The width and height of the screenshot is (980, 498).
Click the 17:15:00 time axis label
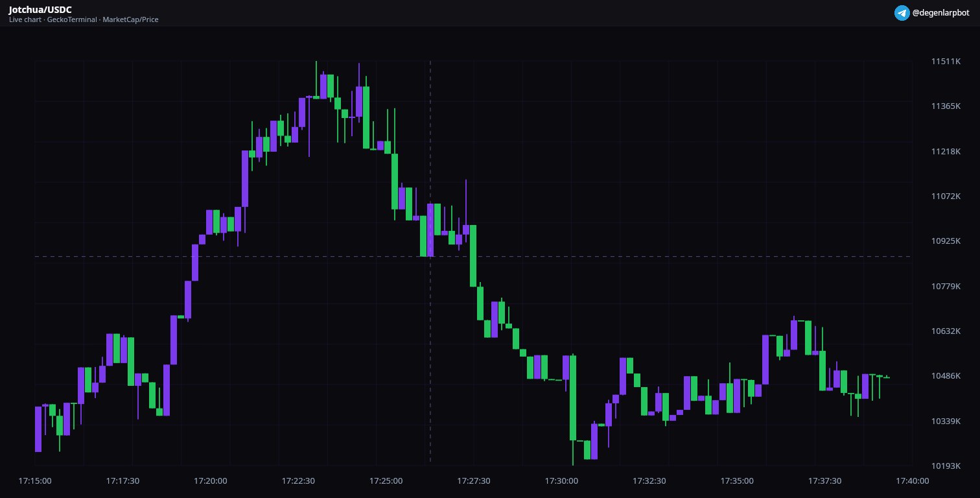pos(35,481)
